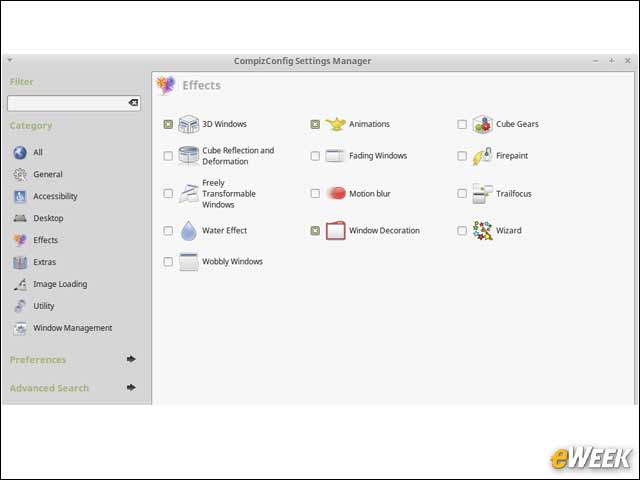Open the Firepaint plugin icon

pyautogui.click(x=482, y=156)
